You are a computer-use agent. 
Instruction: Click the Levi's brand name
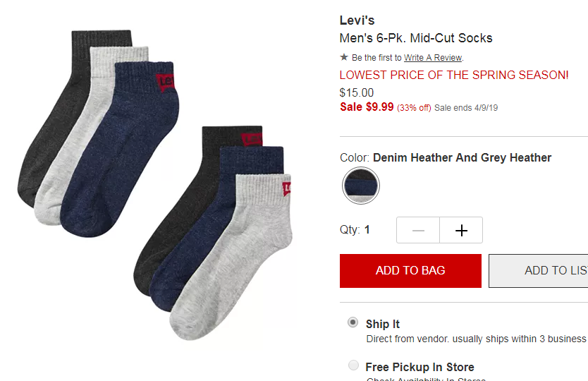tap(357, 20)
